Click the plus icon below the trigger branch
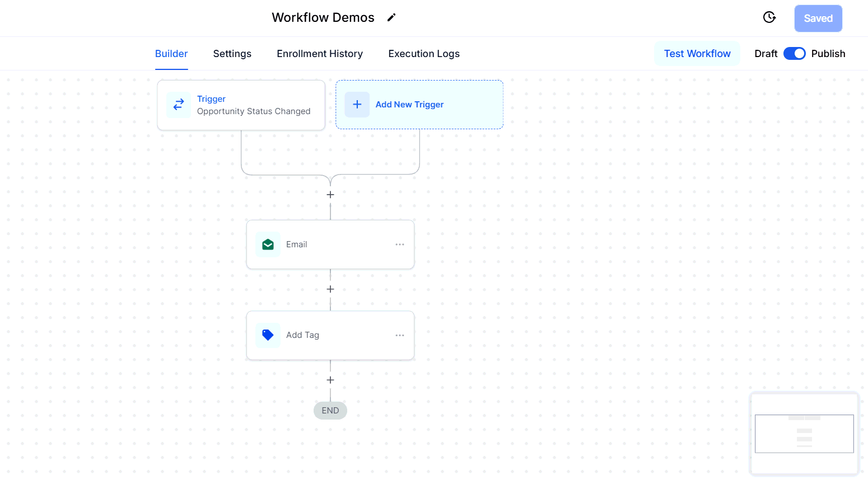 pyautogui.click(x=330, y=195)
